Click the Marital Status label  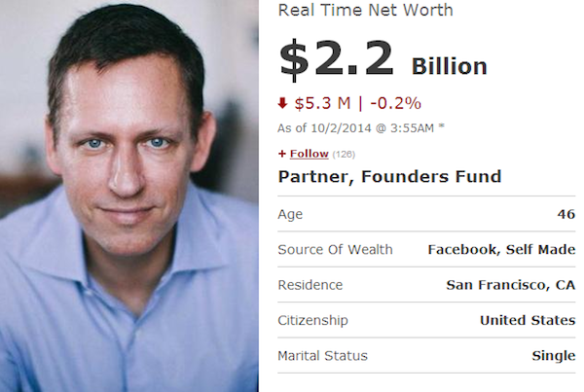[x=322, y=356]
